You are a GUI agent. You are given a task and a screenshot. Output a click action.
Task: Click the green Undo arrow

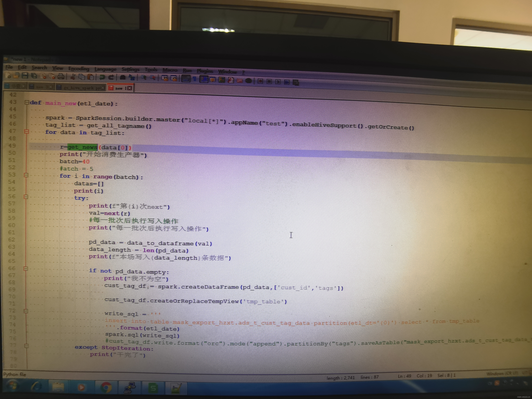[x=102, y=77]
